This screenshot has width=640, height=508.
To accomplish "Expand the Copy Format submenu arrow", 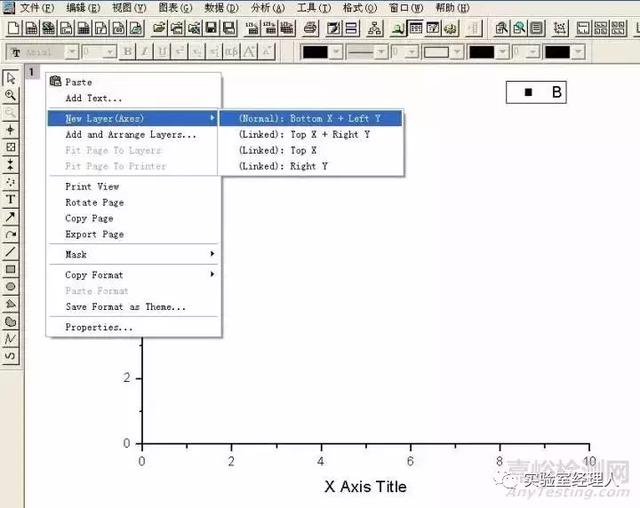I will 212,274.
